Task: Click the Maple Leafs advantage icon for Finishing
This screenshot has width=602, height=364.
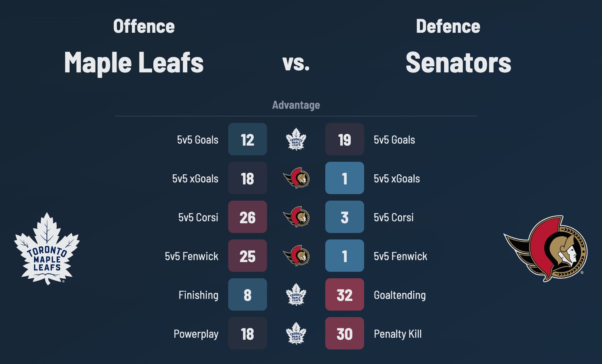Action: pos(296,295)
